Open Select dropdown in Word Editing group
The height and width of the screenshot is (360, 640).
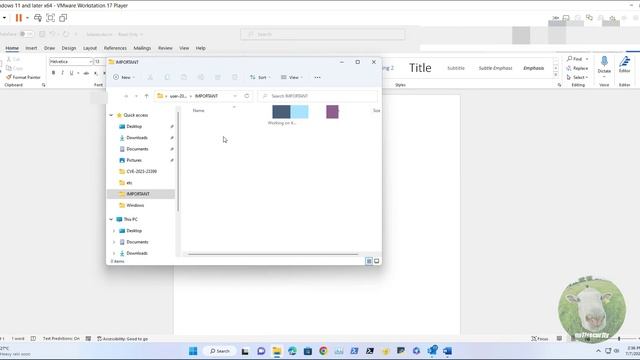pos(577,77)
